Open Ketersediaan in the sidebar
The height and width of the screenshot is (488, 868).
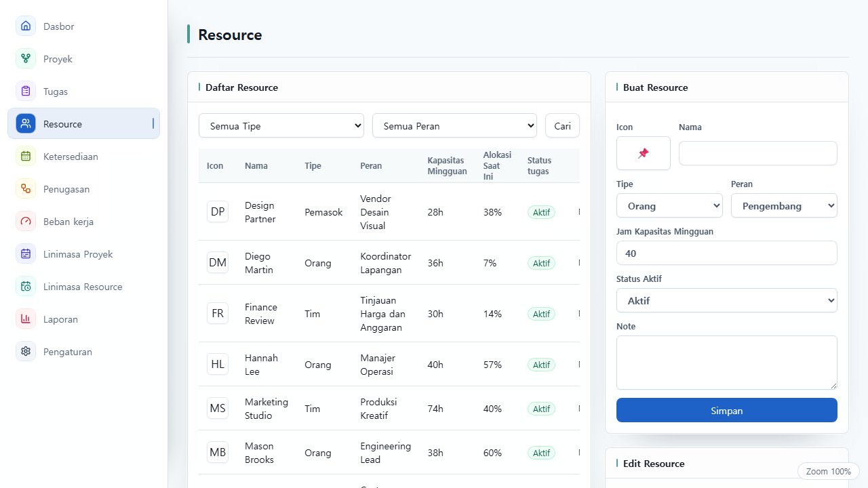tap(83, 157)
